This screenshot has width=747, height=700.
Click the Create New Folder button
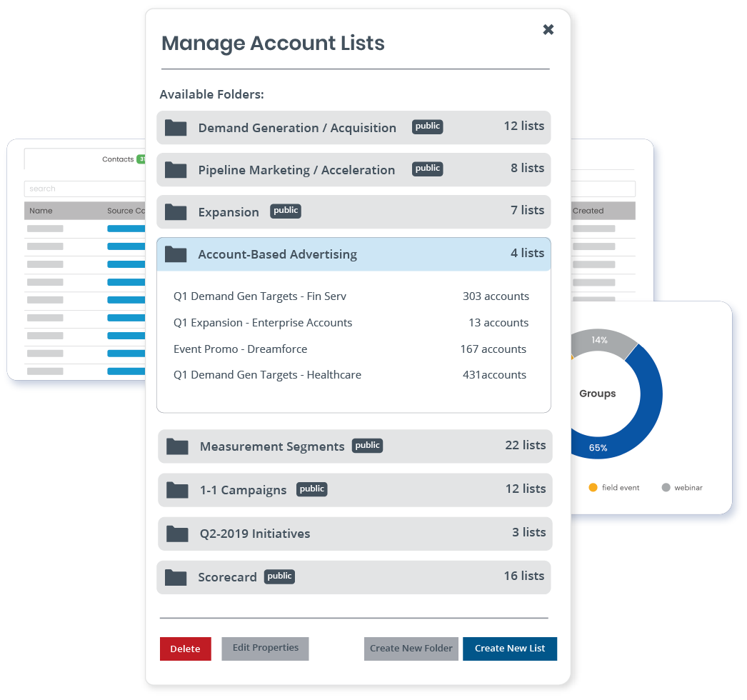411,649
